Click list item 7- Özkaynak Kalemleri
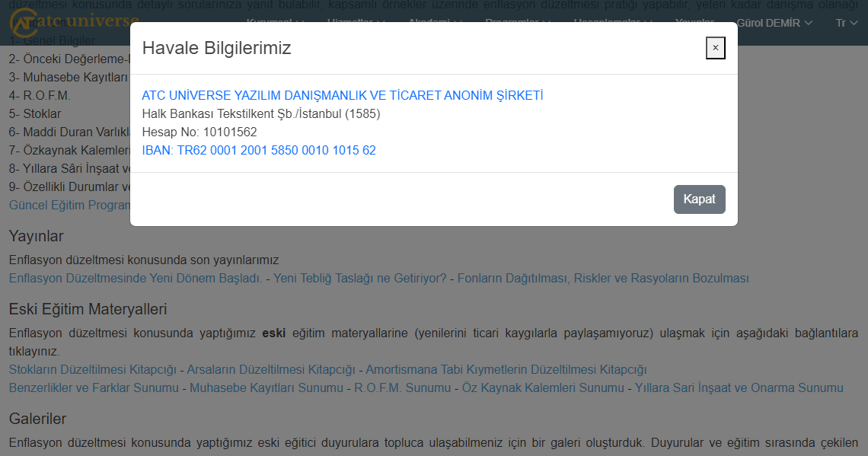Viewport: 868px width, 456px height. tap(69, 150)
